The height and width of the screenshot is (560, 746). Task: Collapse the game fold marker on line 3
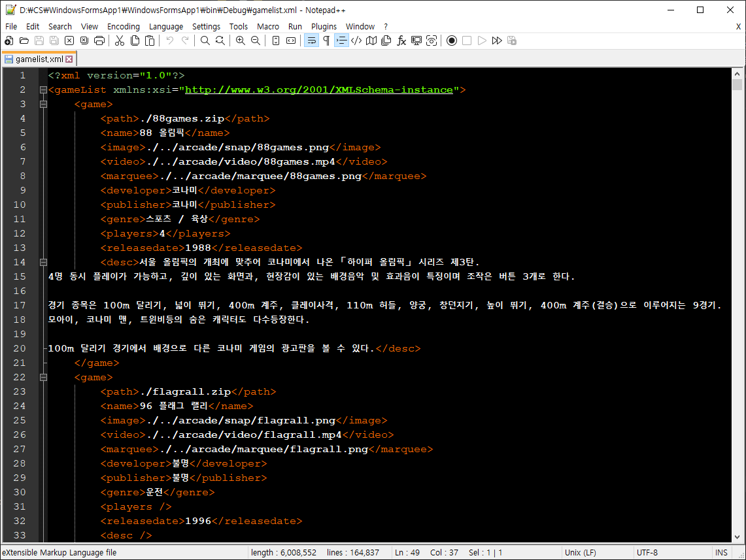click(x=43, y=104)
